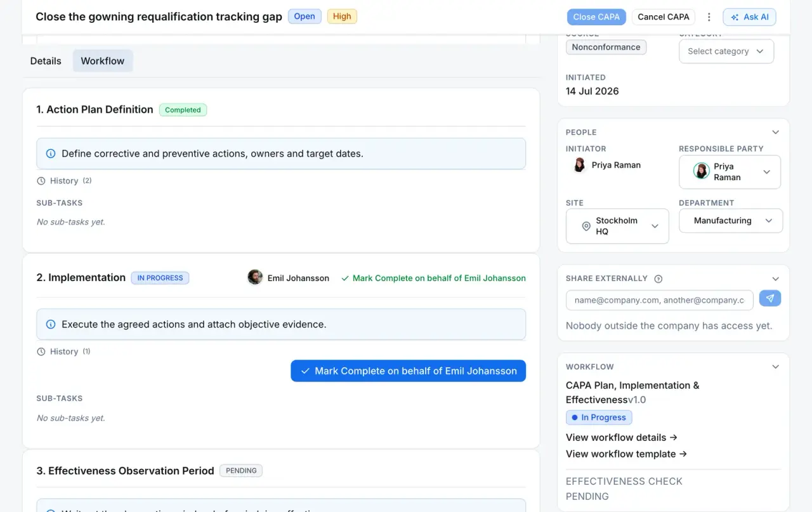Open the Ask AI assistant

coord(749,17)
